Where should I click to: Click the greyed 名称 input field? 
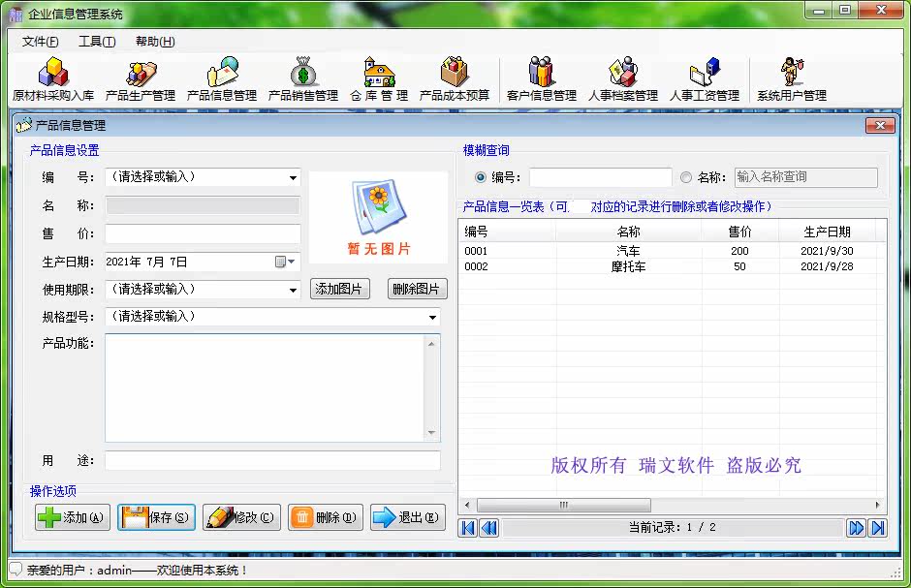pyautogui.click(x=203, y=205)
